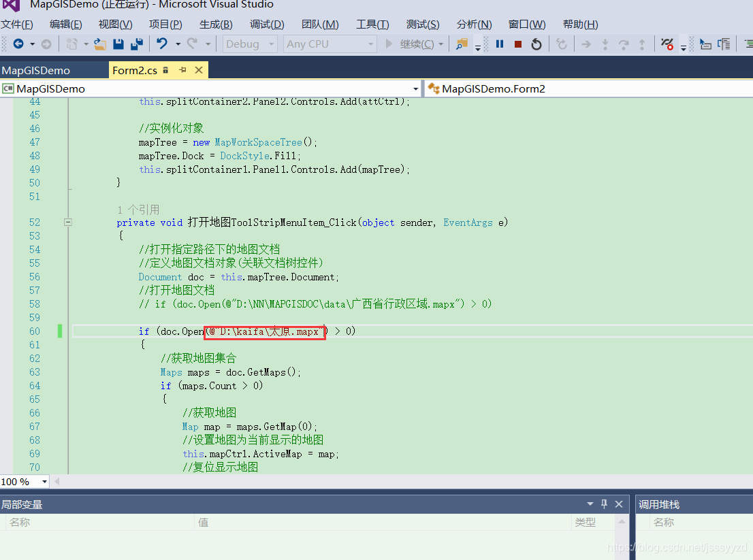The width and height of the screenshot is (753, 560).
Task: Open New Project dropdown arrow
Action: point(86,44)
